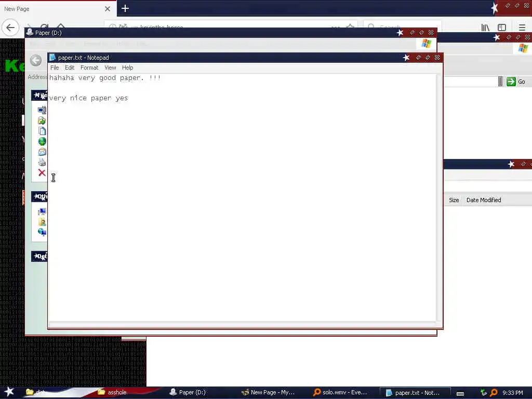This screenshot has height=399, width=532.
Task: Collapse the Other Places panel header
Action: click(x=39, y=196)
